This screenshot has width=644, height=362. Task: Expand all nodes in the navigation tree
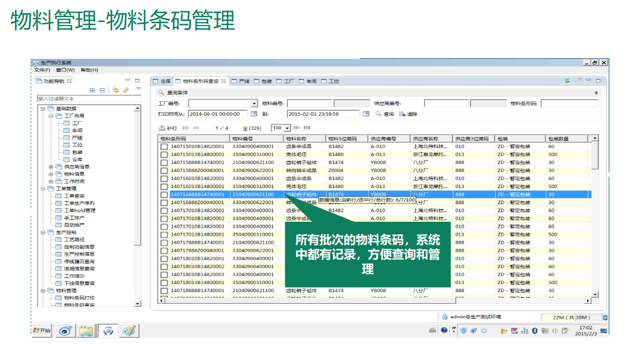tap(93, 90)
